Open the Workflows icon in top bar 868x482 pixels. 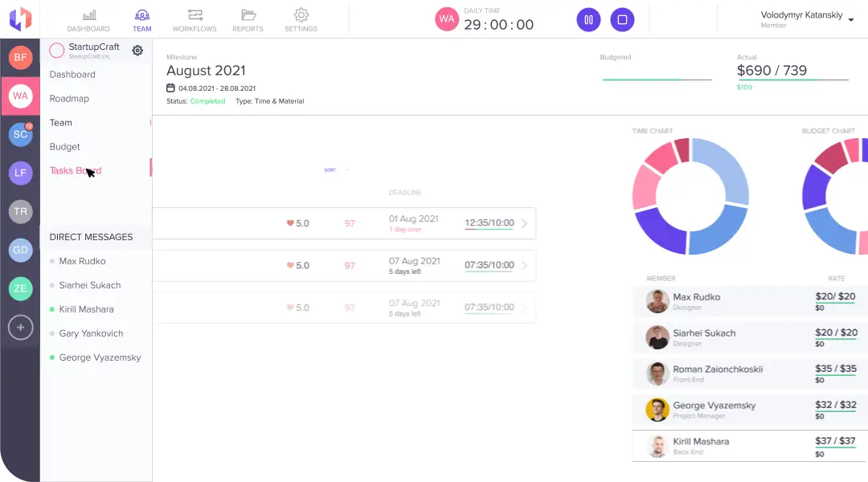click(194, 15)
